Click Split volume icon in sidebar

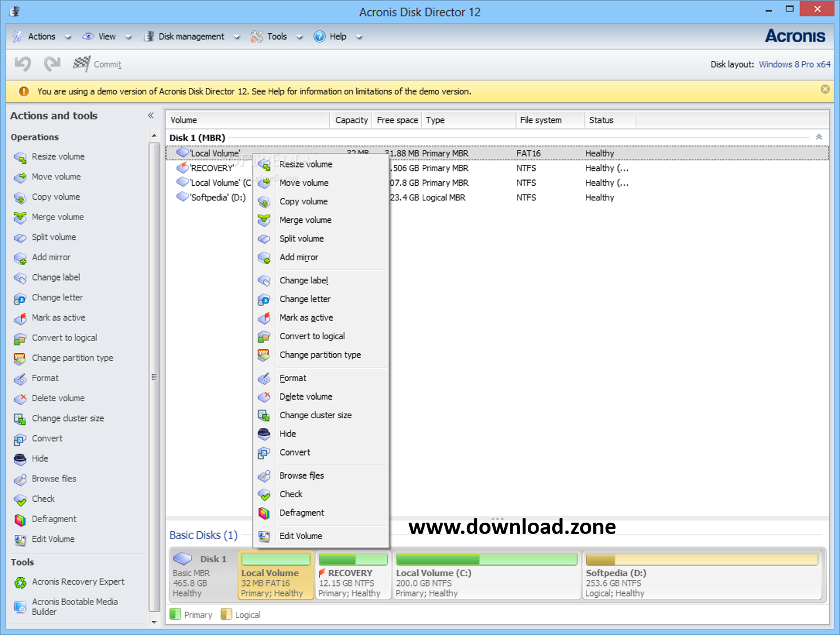20,238
